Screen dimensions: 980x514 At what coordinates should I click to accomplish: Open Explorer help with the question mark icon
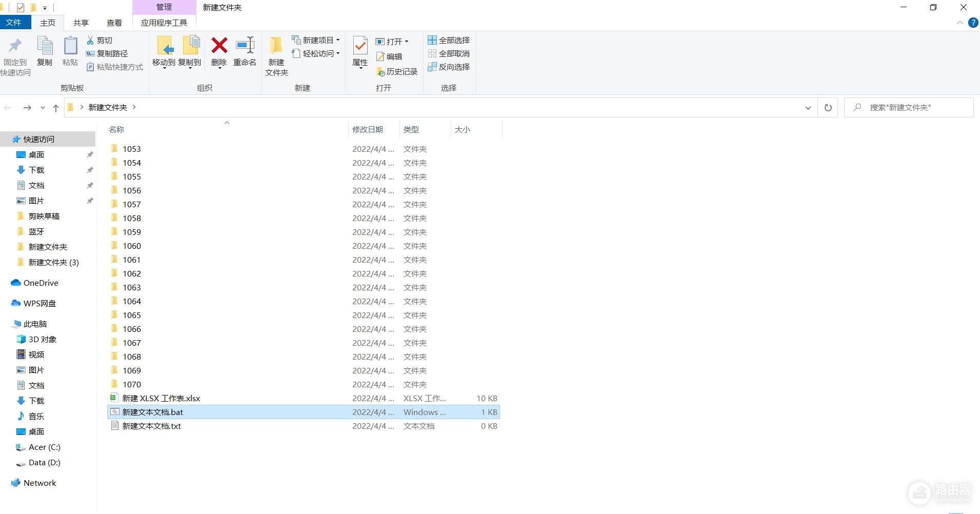coord(973,23)
